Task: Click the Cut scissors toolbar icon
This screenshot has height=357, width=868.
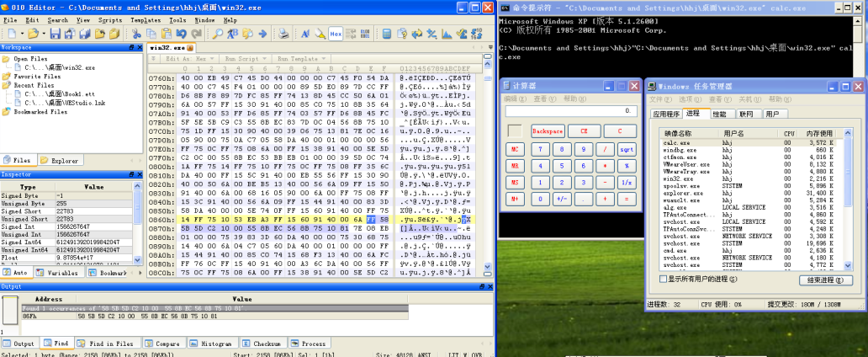Action: click(x=136, y=34)
